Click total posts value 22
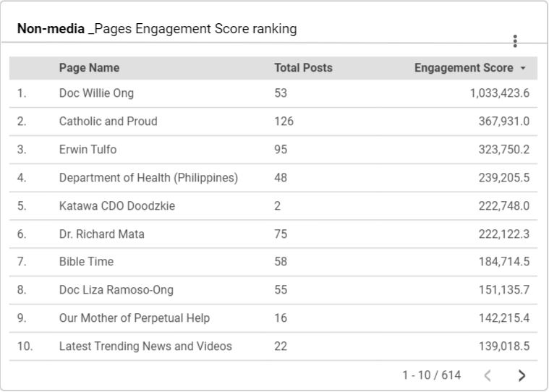Viewport: 549px width, 392px height. (281, 346)
